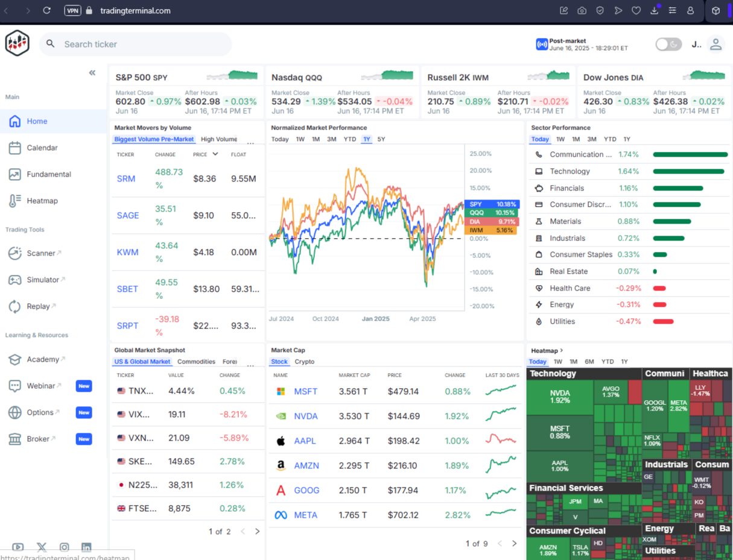Click VIX value 19.11
The image size is (733, 560).
(x=177, y=415)
